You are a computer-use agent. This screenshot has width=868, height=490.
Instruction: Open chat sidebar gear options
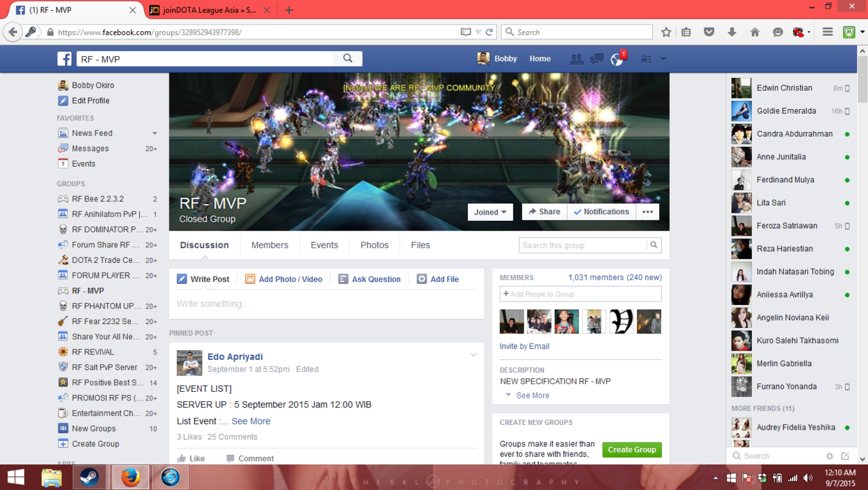click(x=829, y=456)
